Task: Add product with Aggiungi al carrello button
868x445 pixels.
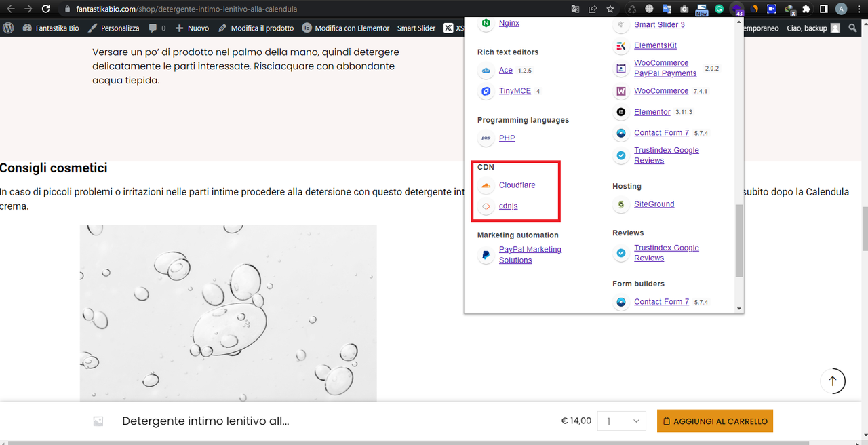Action: point(715,421)
